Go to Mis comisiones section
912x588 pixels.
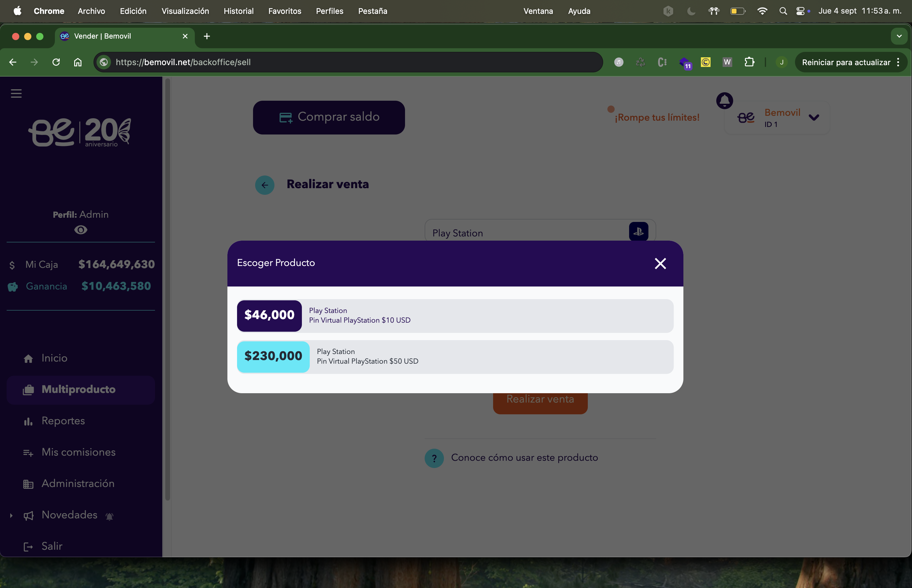pos(78,452)
